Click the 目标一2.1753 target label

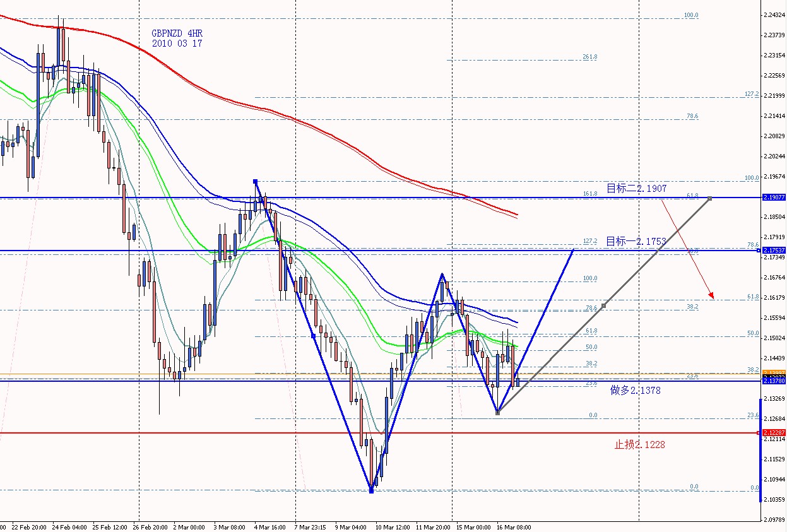pos(636,240)
